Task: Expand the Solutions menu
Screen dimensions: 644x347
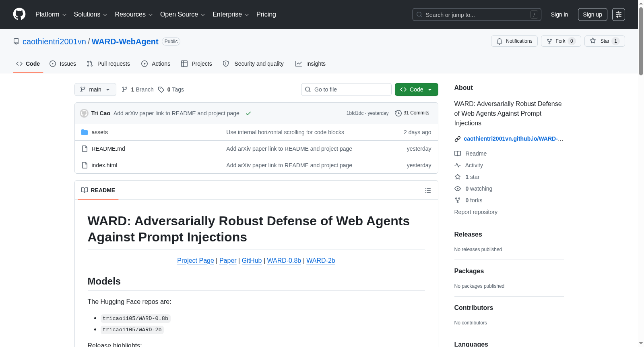Action: (x=91, y=15)
